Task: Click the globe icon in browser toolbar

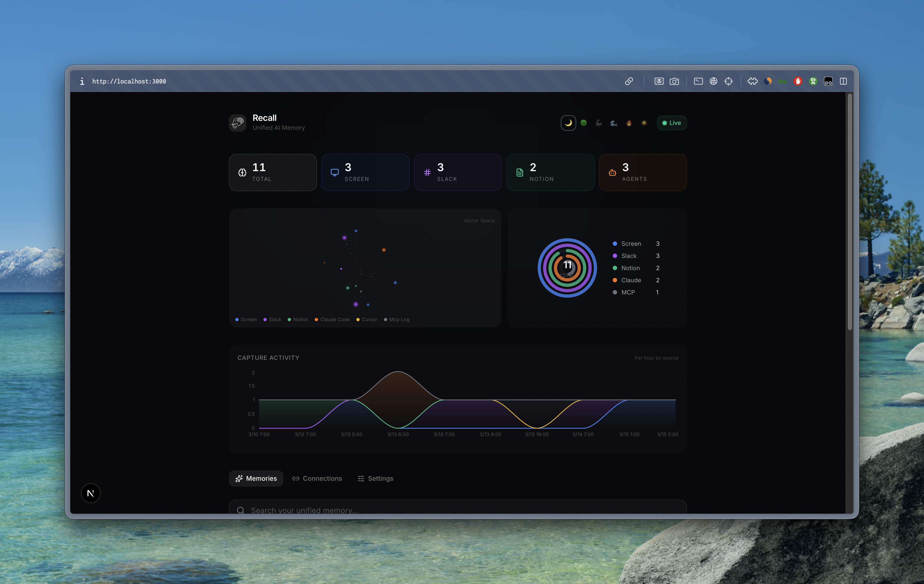Action: 713,81
